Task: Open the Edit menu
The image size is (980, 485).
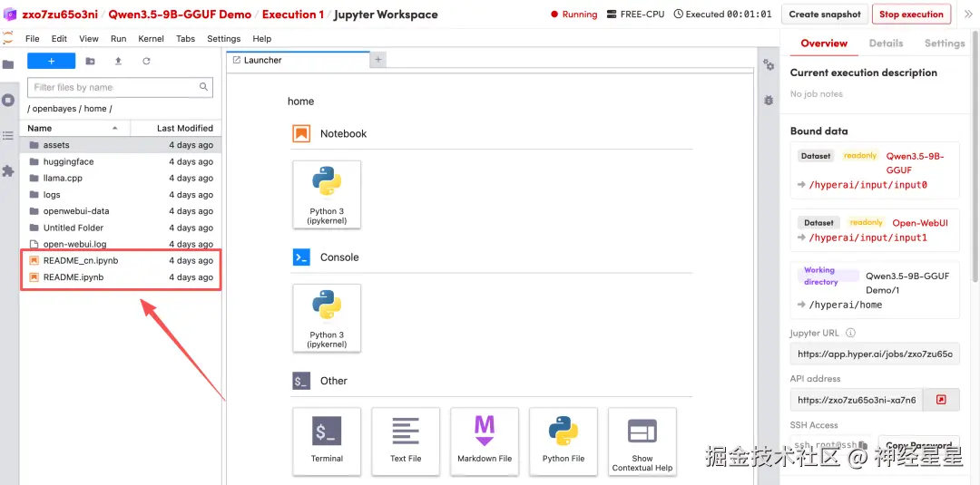Action: 59,39
